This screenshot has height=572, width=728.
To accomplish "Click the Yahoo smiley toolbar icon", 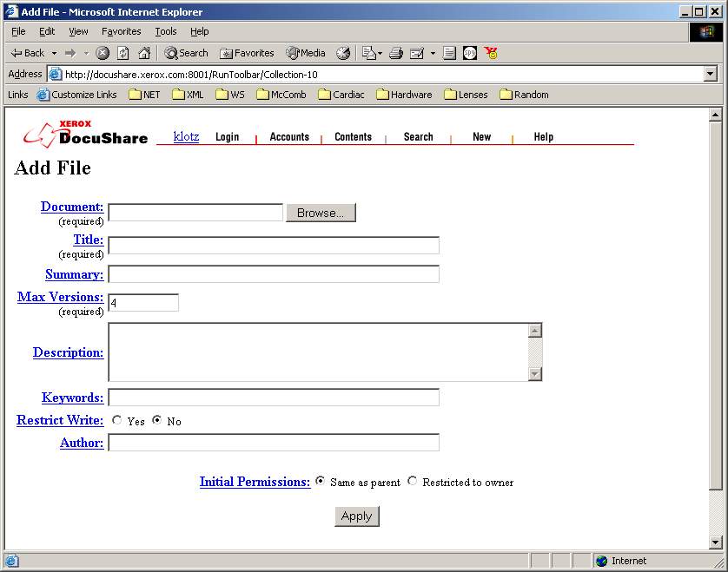I will pos(491,53).
